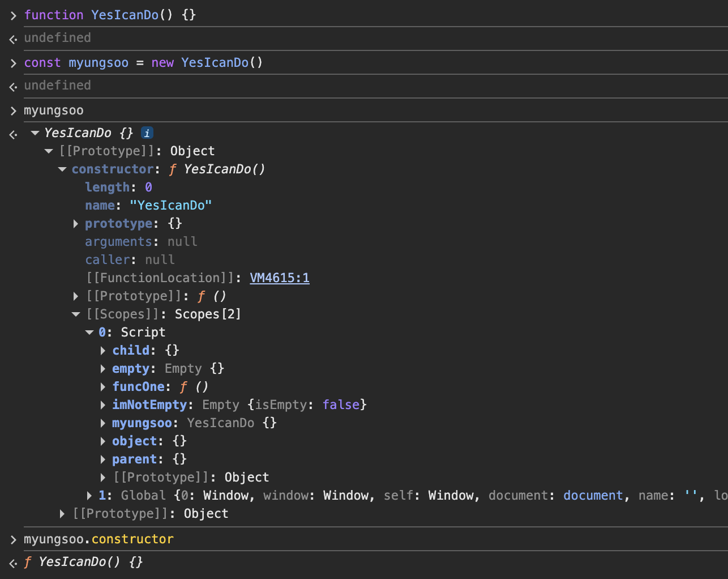Collapse the first [[Prototype]]: Object node
The width and height of the screenshot is (728, 579).
point(49,151)
